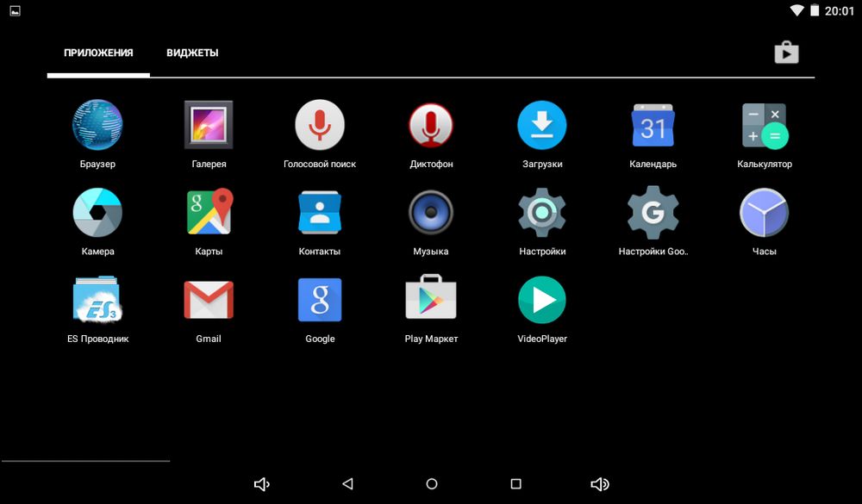The image size is (862, 504).
Task: Click the "Gmail" label
Action: click(x=209, y=339)
